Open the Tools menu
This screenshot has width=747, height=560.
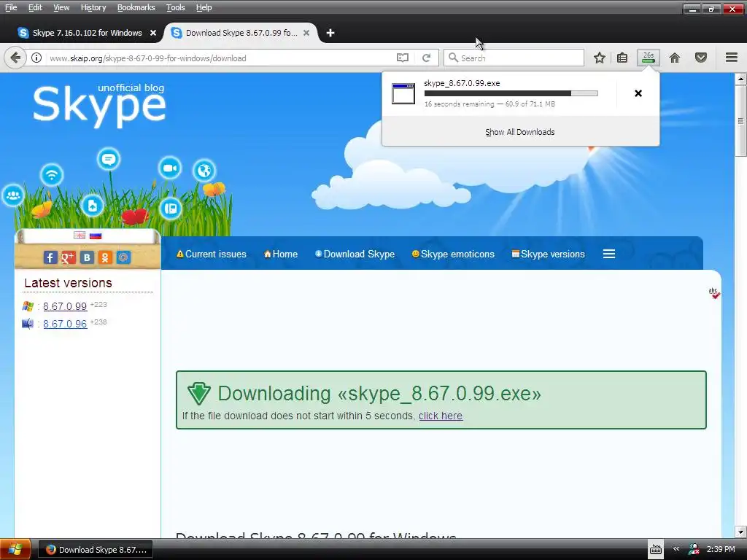[x=175, y=7]
